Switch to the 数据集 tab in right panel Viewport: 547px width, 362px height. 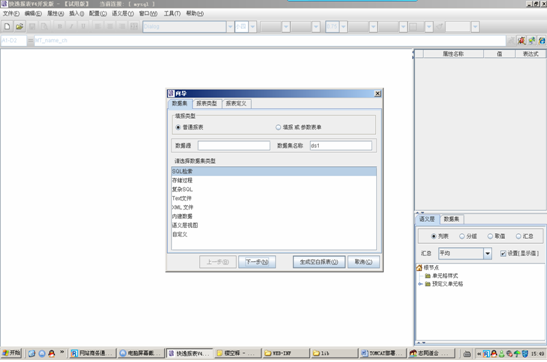click(451, 219)
